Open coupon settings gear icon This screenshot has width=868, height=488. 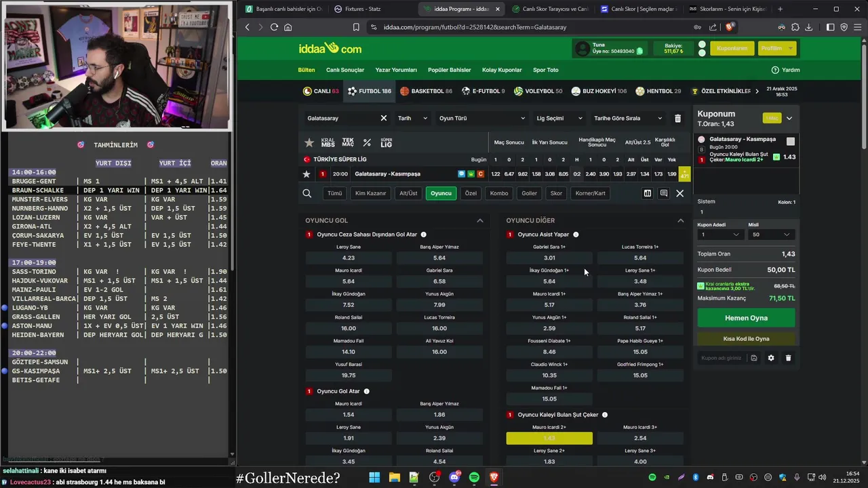771,358
